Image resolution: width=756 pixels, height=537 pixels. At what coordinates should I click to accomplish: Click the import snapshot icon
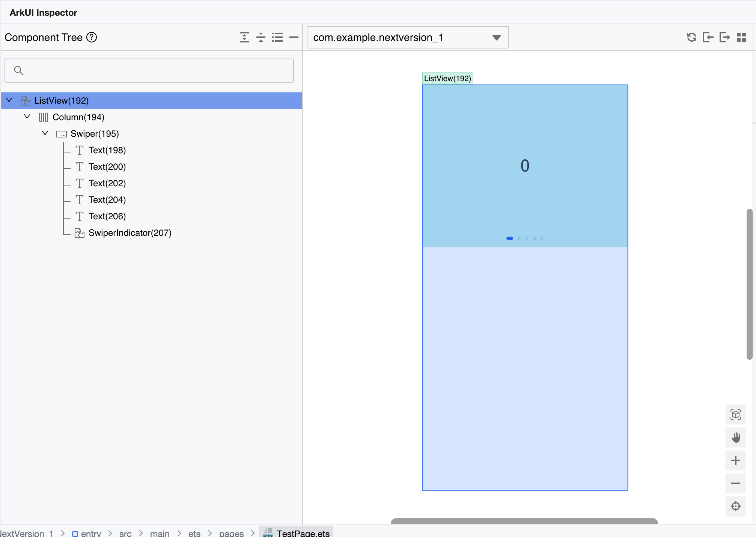708,37
